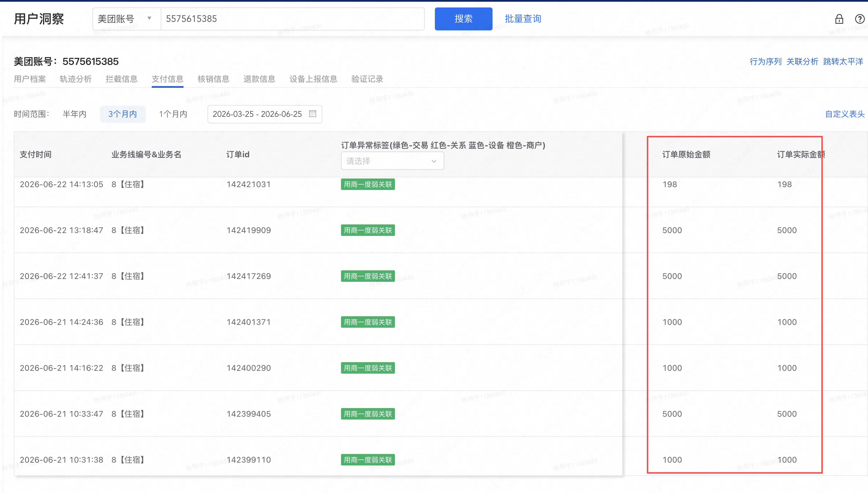
Task: Select 半年内 time range option
Action: click(75, 114)
